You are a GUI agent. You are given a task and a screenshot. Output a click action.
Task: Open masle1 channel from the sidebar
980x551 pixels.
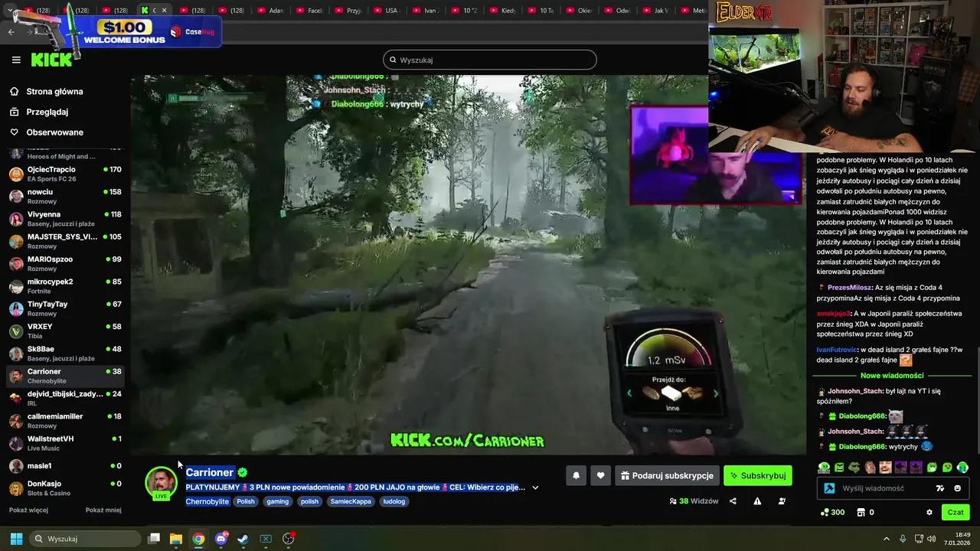(x=65, y=465)
